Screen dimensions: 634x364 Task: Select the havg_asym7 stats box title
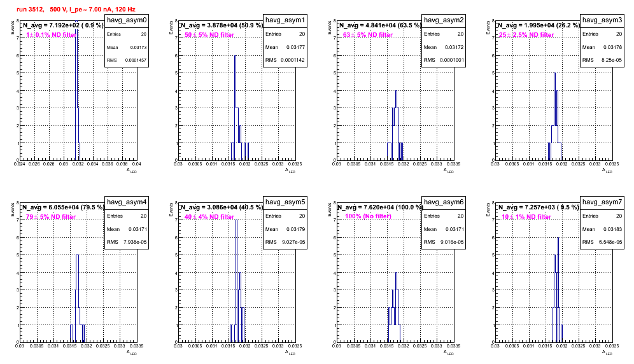(x=602, y=202)
